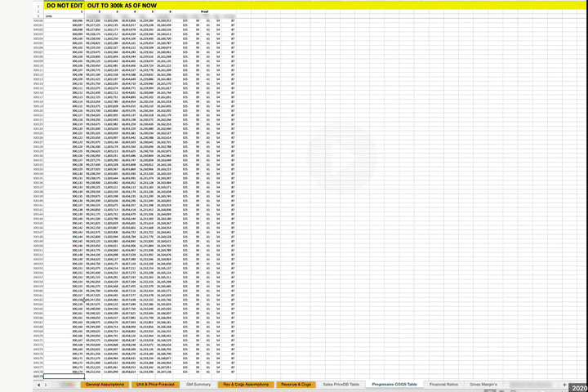The height and width of the screenshot is (392, 588).
Task: Select the column 6 number header cell
Action: click(x=167, y=11)
